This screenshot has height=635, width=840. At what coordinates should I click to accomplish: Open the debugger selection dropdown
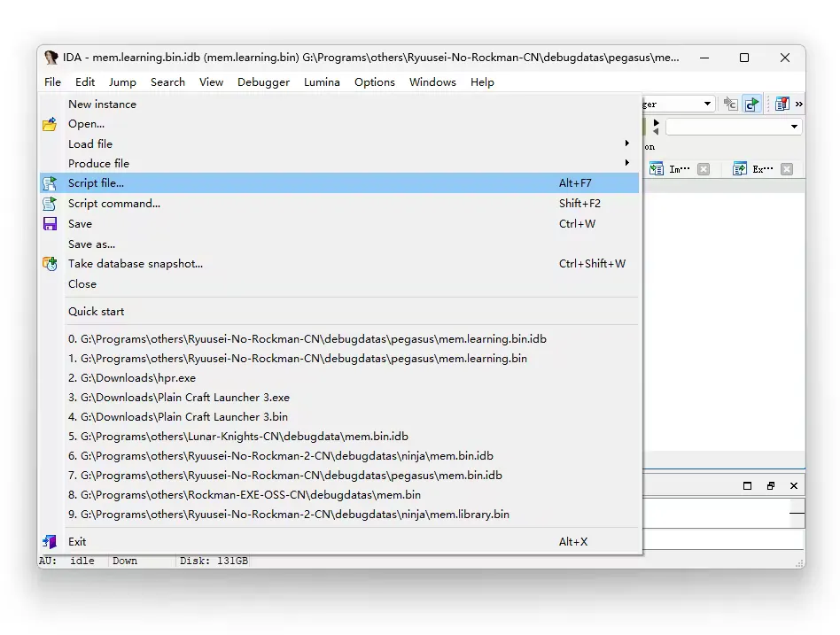[706, 105]
